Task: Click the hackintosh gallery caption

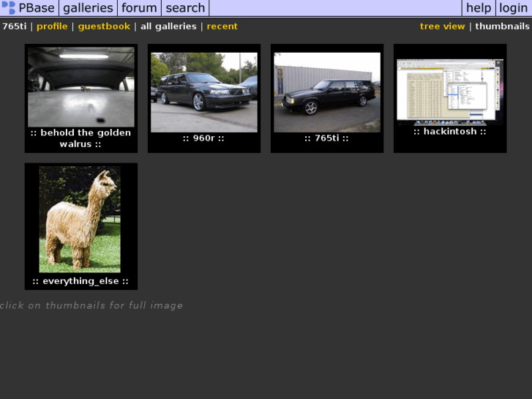Action: 450,132
